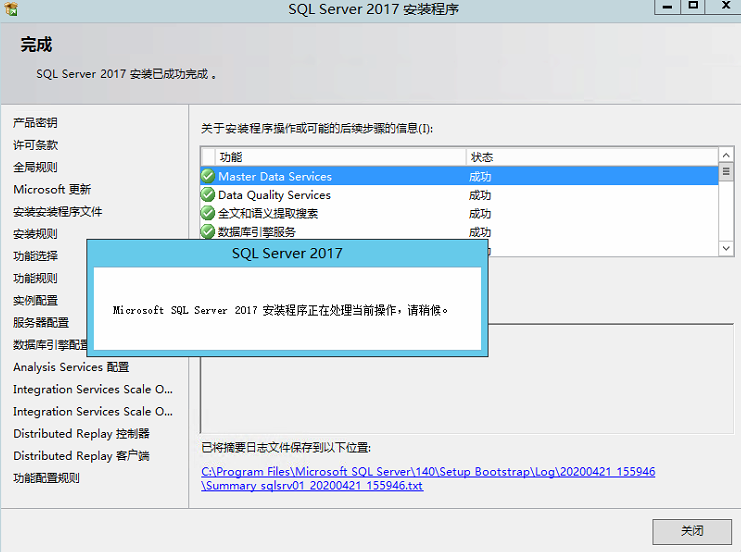Click the first Integration Services Scale O... step
Image resolution: width=741 pixels, height=552 pixels.
point(93,389)
